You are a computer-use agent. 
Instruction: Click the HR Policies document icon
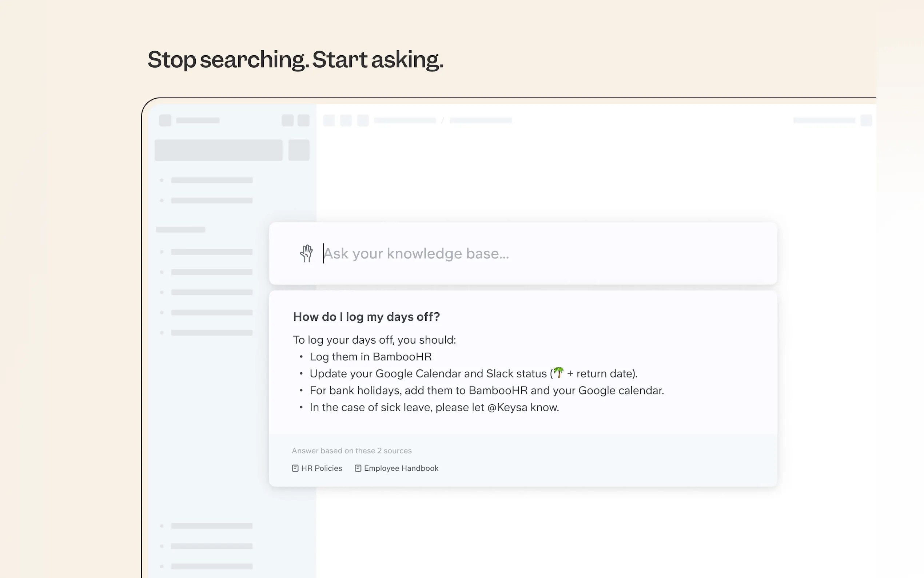tap(295, 468)
